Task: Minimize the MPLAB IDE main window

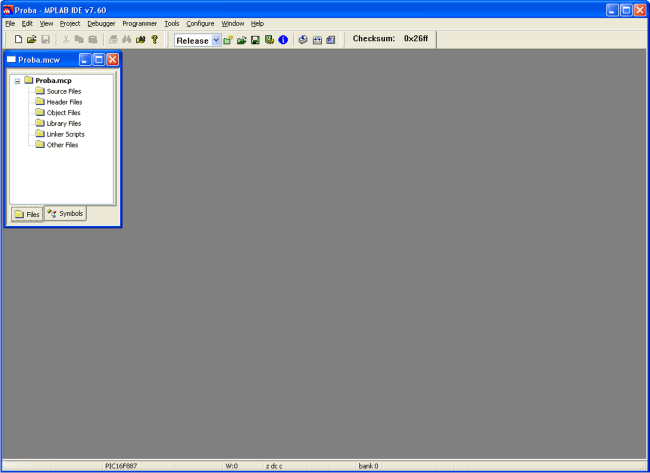Action: tap(612, 10)
